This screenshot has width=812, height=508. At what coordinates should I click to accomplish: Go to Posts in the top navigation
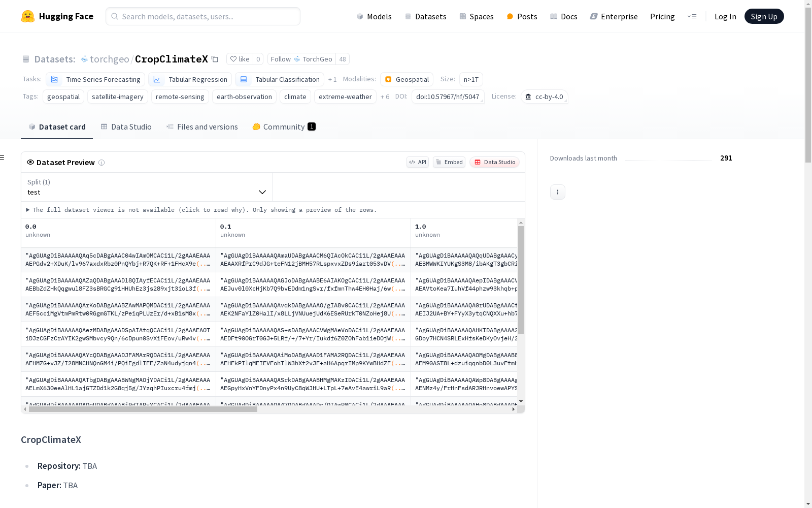[522, 16]
